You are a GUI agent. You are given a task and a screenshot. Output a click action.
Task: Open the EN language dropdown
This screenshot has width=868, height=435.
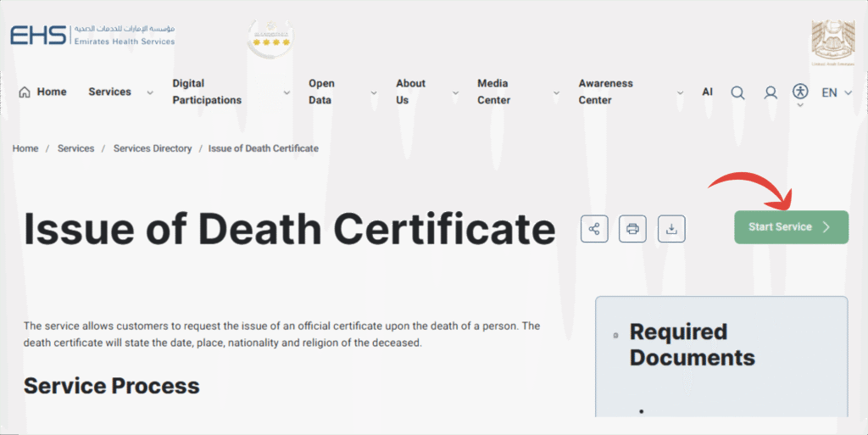[x=837, y=92]
